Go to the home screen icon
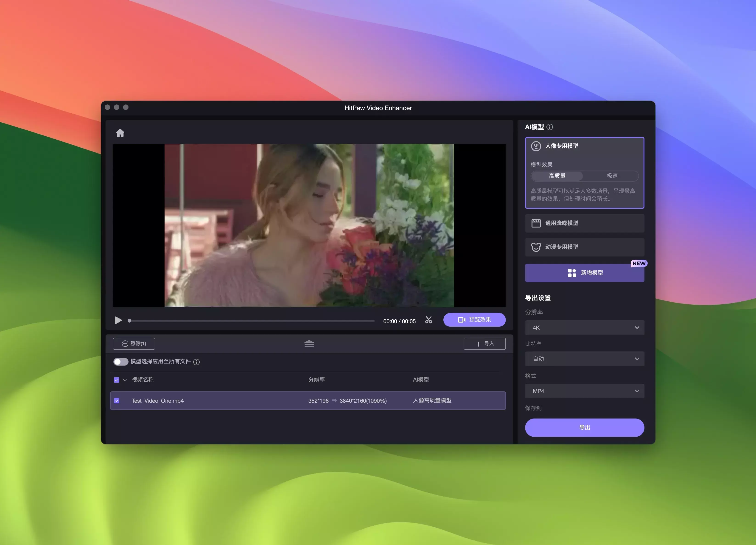Viewport: 756px width, 545px height. (x=120, y=133)
